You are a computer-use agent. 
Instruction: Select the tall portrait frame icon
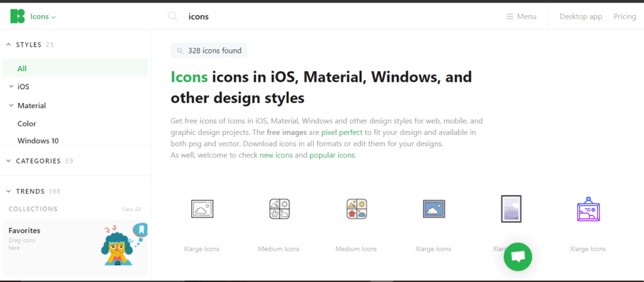[511, 209]
